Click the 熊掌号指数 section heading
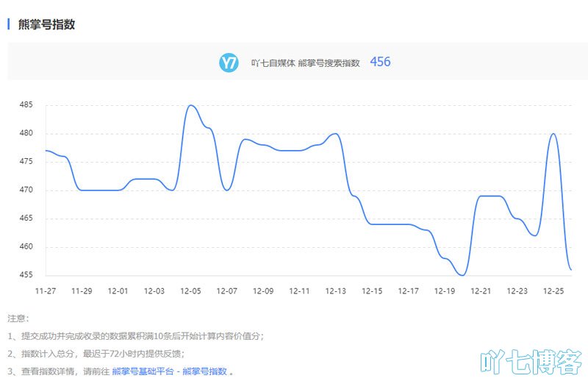 click(x=46, y=24)
